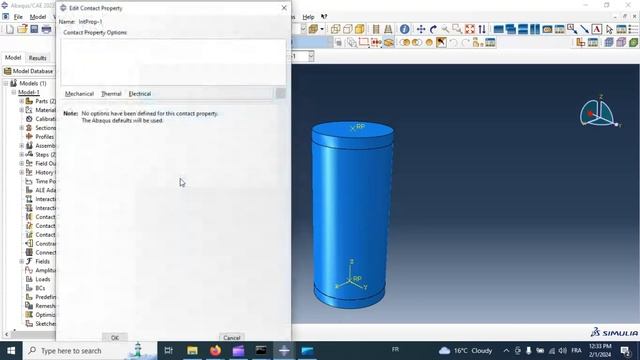Select the pan view tool
This screenshot has height=360, width=640.
pos(421,29)
